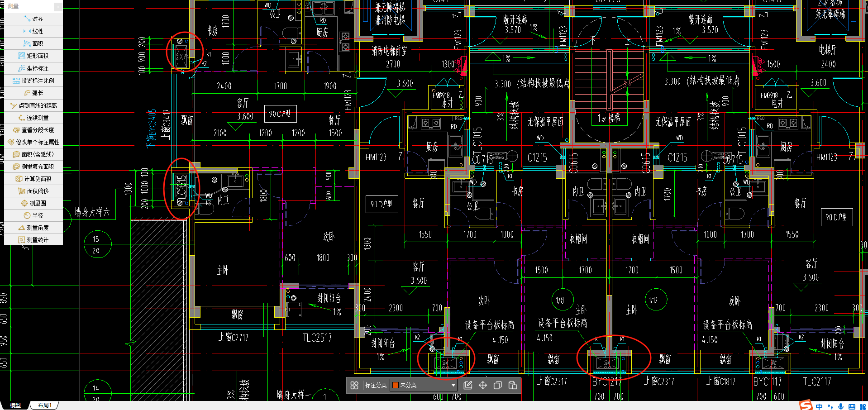Switch to the 模型 model tab
Screen dimensions: 868x410
[15, 405]
